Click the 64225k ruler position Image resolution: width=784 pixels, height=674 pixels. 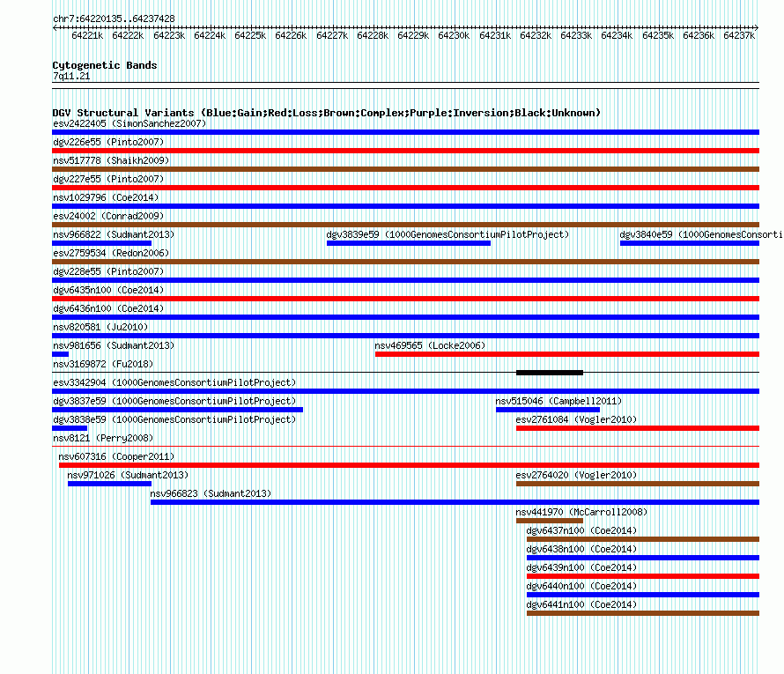(x=250, y=35)
